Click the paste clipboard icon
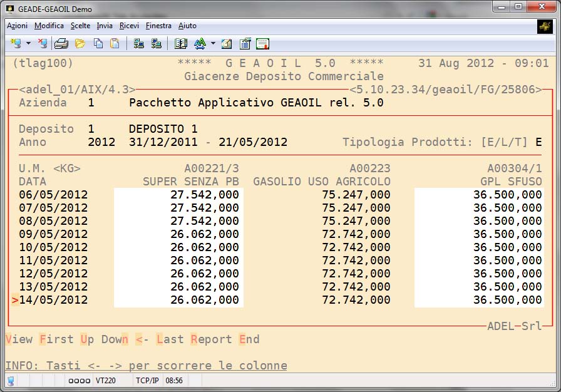 pyautogui.click(x=115, y=43)
